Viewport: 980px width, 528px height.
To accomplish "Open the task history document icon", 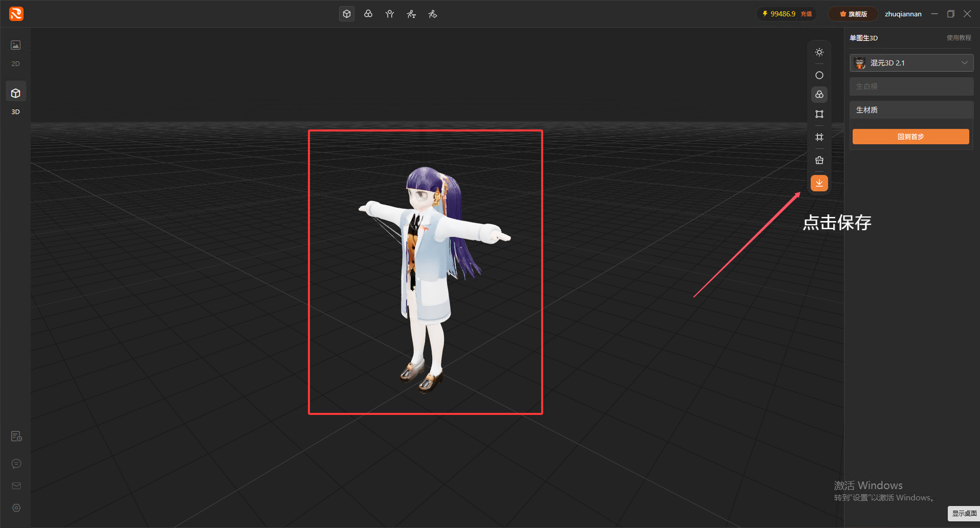I will [16, 436].
